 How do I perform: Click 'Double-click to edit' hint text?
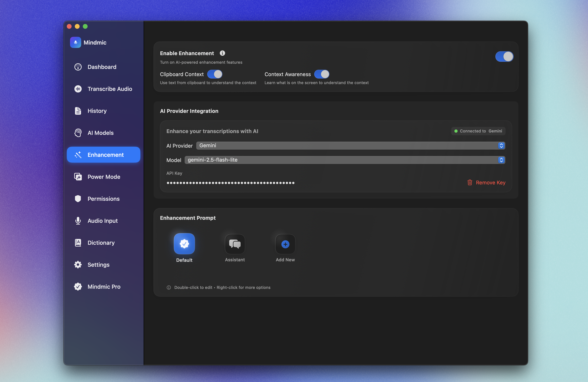193,287
